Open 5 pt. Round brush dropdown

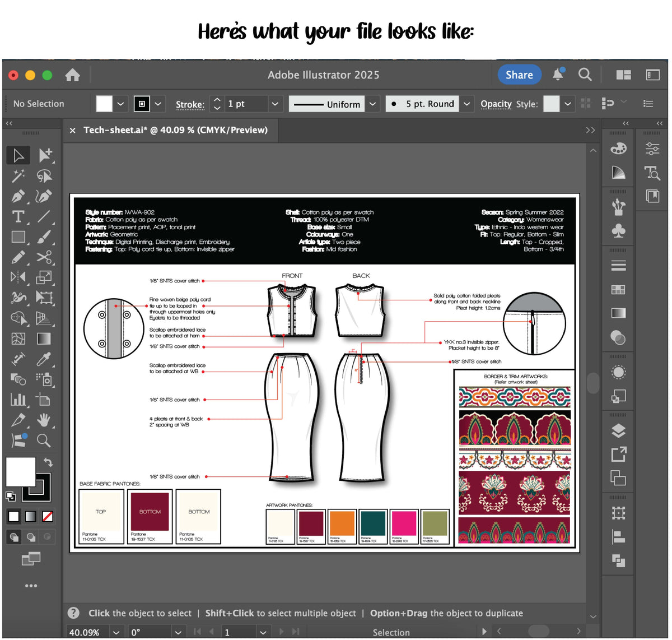(466, 104)
